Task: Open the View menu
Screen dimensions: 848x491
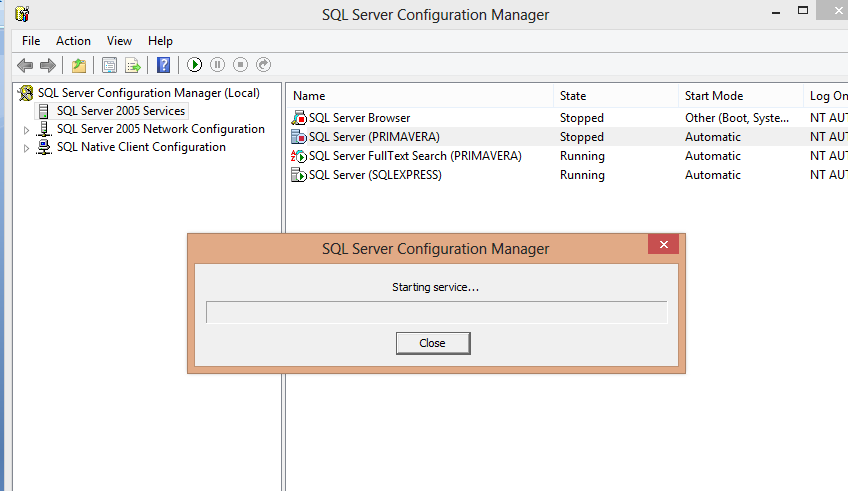Action: 119,41
